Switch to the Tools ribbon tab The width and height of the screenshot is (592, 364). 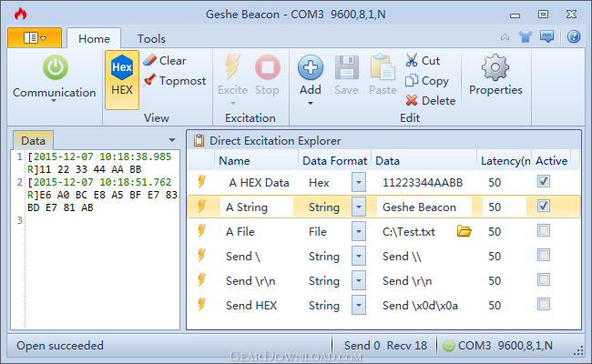(151, 38)
